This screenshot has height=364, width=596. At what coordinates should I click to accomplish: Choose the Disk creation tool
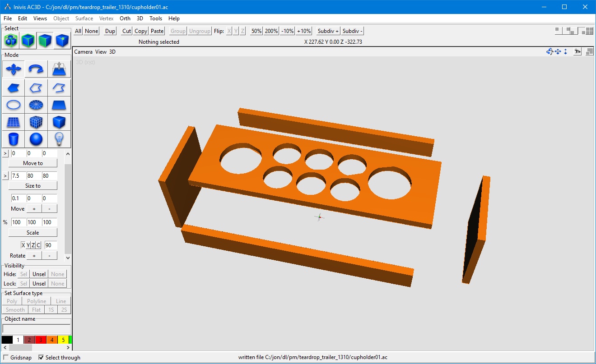[x=36, y=105]
